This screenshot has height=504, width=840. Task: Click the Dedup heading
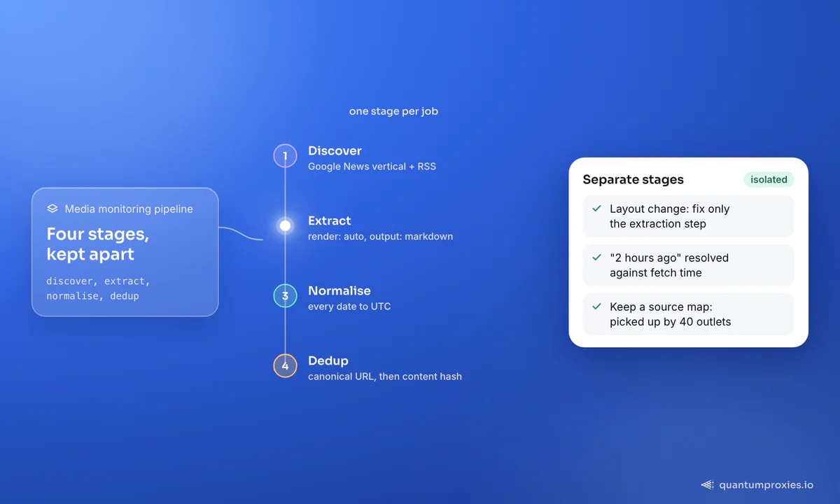click(x=328, y=360)
